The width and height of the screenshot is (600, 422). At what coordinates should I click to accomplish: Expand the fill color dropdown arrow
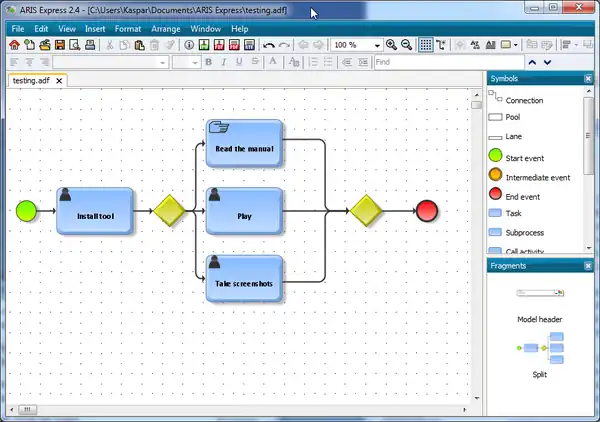click(x=516, y=45)
